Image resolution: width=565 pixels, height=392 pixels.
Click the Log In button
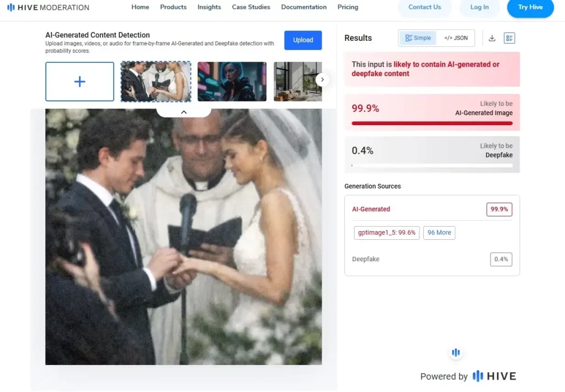tap(479, 8)
